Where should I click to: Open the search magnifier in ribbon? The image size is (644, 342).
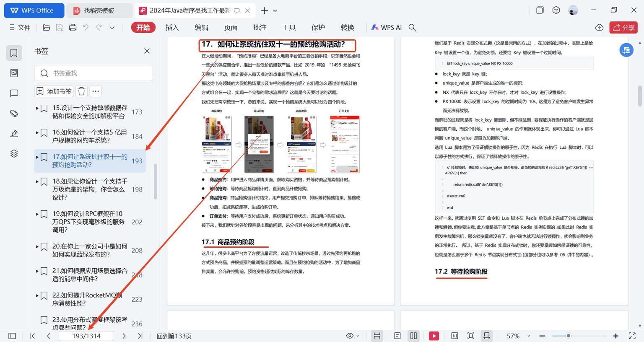point(412,28)
